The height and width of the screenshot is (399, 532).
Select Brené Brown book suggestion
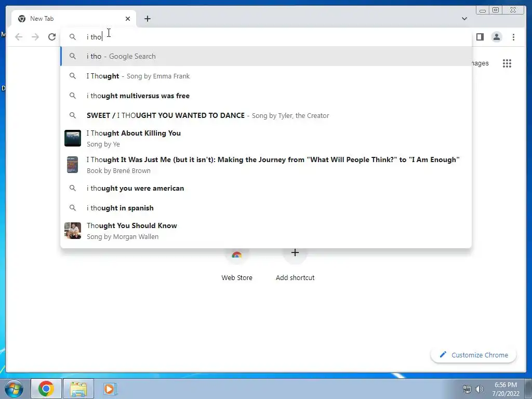pos(266,165)
